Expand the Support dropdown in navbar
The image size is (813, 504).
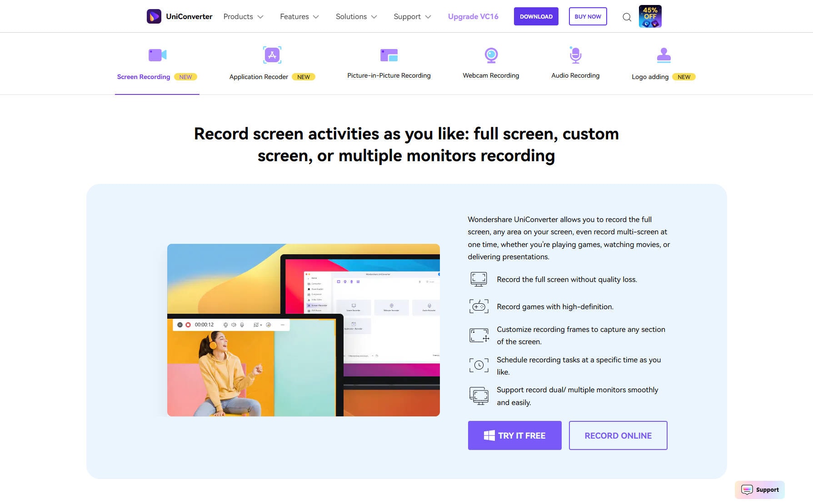pyautogui.click(x=412, y=17)
